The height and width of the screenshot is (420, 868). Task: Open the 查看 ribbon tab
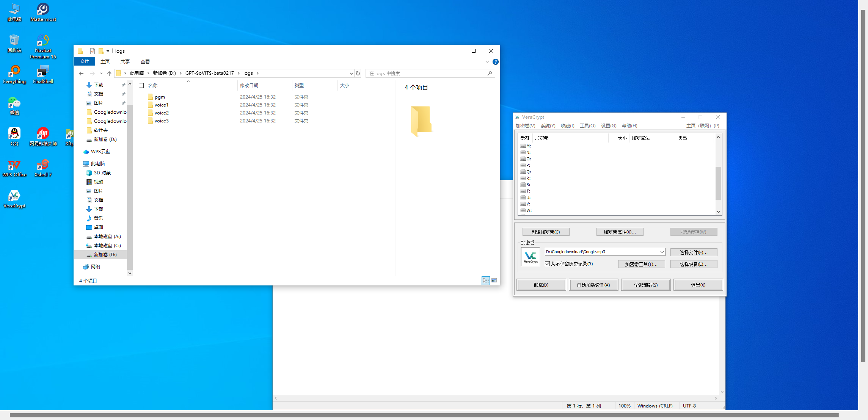145,61
